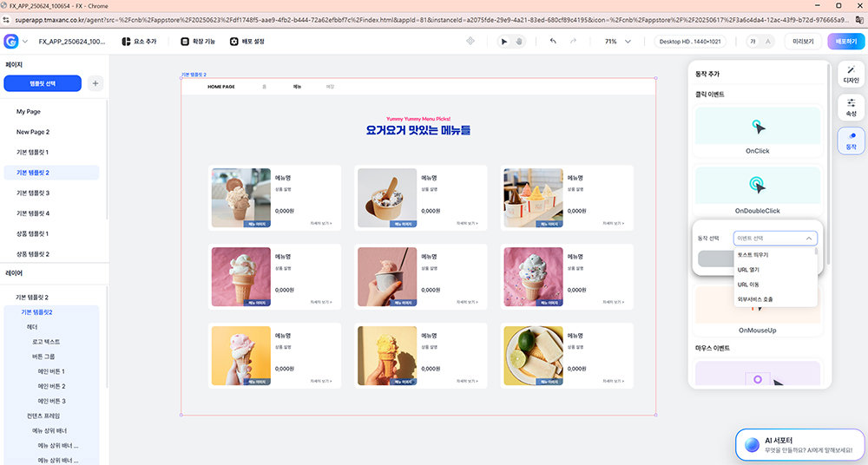Screen dimensions: 868x465
Task: Open the 디자인 side panel
Action: click(851, 74)
